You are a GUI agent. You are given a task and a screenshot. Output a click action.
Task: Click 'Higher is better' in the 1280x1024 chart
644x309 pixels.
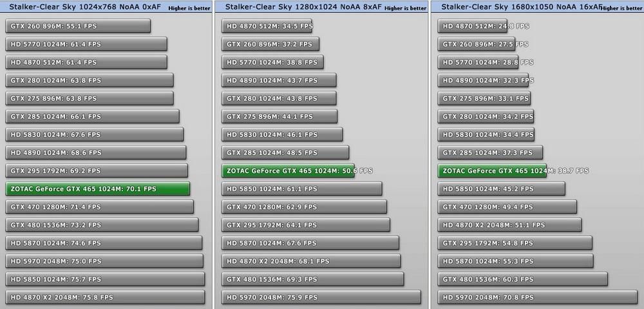[x=405, y=8]
